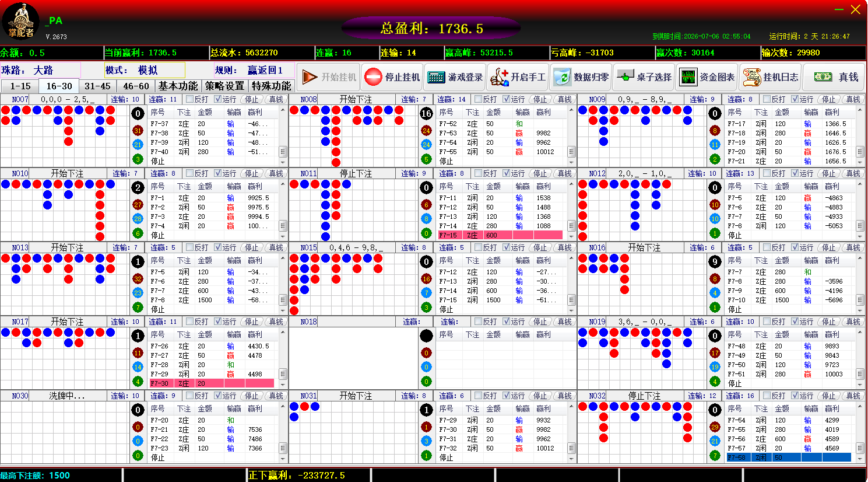868x482 pixels.
Task: Toggle 反打 checkbox for table N009
Action: 767,99
